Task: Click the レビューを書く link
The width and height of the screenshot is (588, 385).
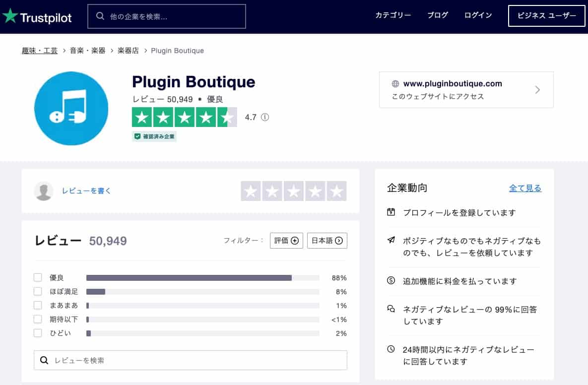Action: pos(86,191)
